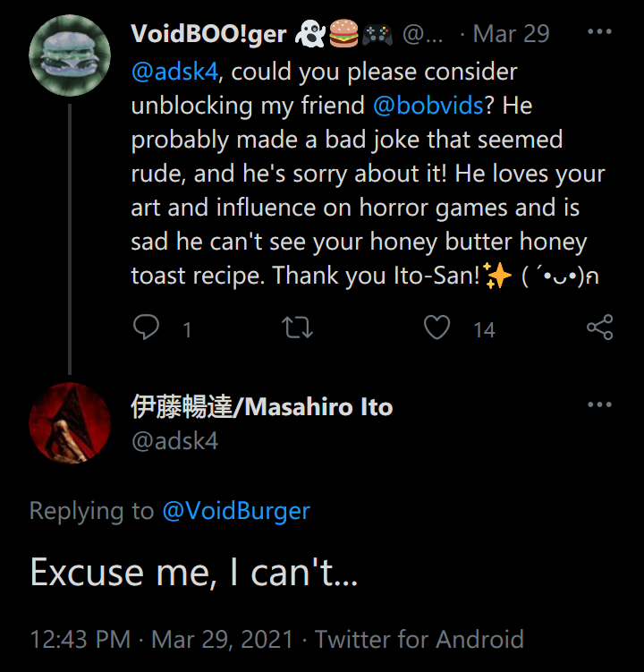
Task: Like the VoidBOO!ger tweet with heart
Action: click(x=436, y=327)
